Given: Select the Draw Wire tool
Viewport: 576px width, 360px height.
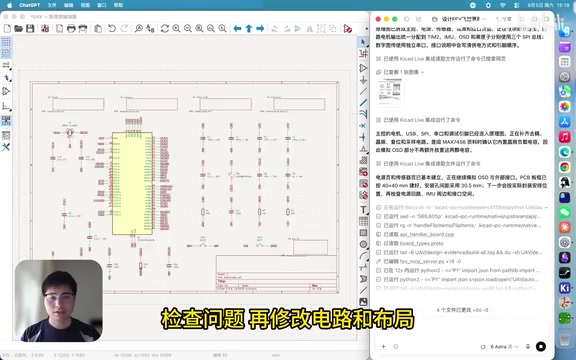Looking at the screenshot, I should click(363, 91).
